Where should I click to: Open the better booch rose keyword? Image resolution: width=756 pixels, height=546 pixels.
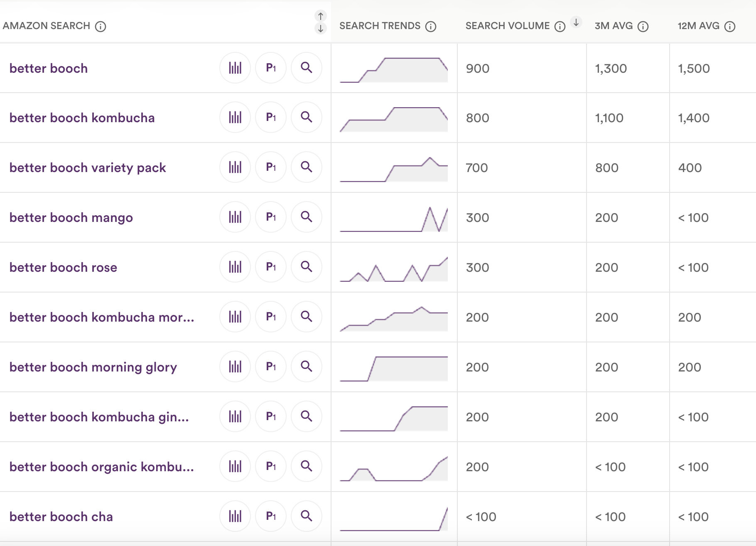(x=63, y=267)
